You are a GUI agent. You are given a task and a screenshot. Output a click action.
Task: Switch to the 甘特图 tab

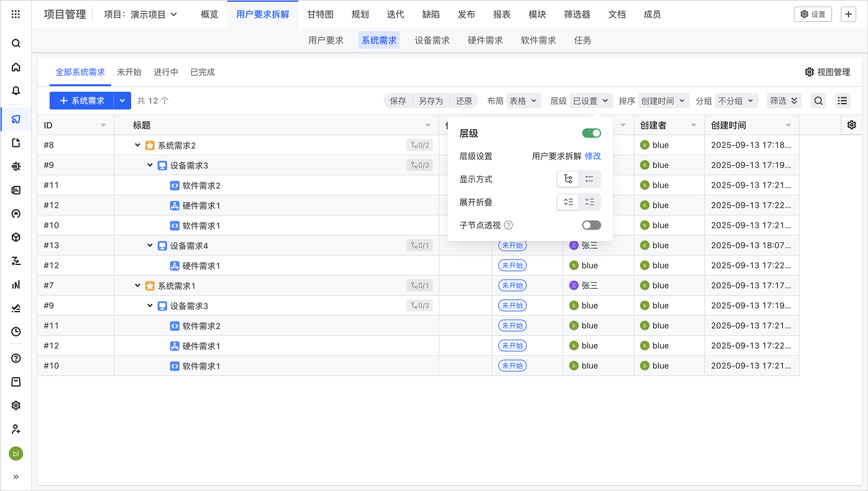point(319,14)
